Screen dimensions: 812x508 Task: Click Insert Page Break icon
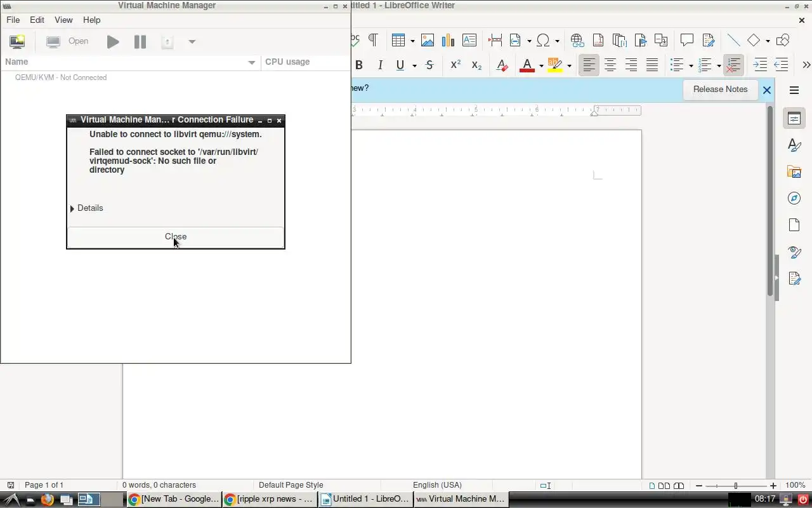click(495, 40)
